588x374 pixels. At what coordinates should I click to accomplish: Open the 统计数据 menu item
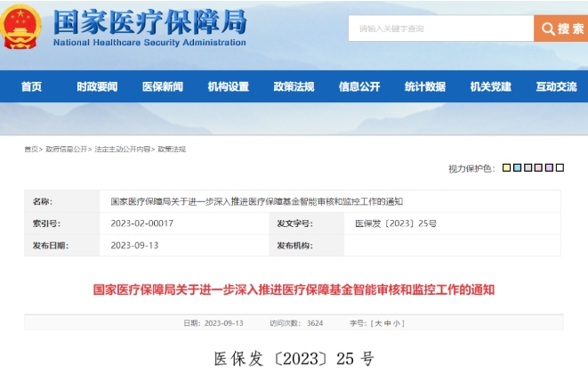pyautogui.click(x=425, y=86)
